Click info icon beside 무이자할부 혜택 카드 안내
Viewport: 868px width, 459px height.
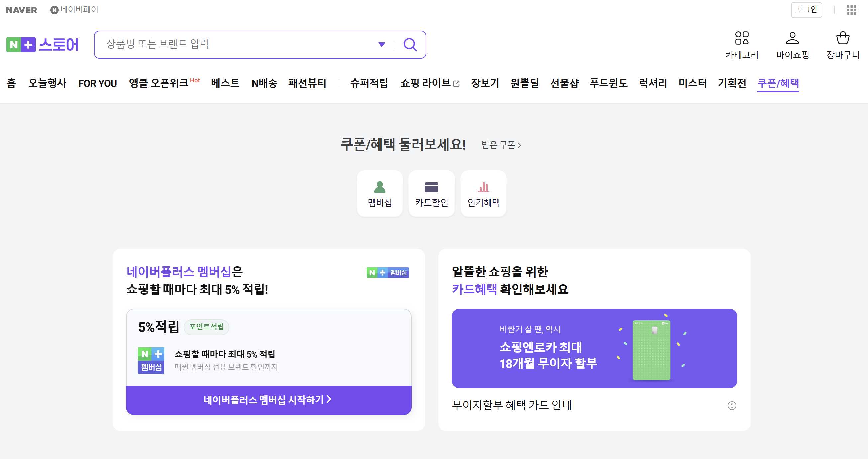coord(731,405)
